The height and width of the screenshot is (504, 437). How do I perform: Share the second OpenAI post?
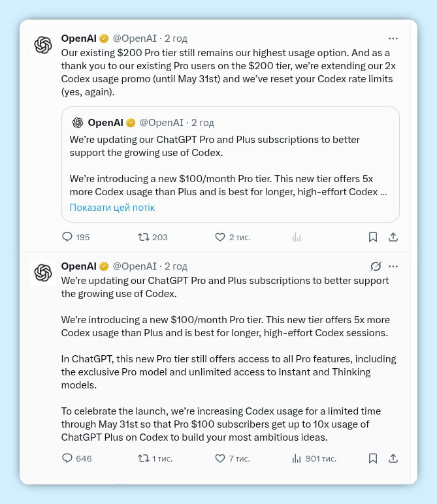point(393,458)
